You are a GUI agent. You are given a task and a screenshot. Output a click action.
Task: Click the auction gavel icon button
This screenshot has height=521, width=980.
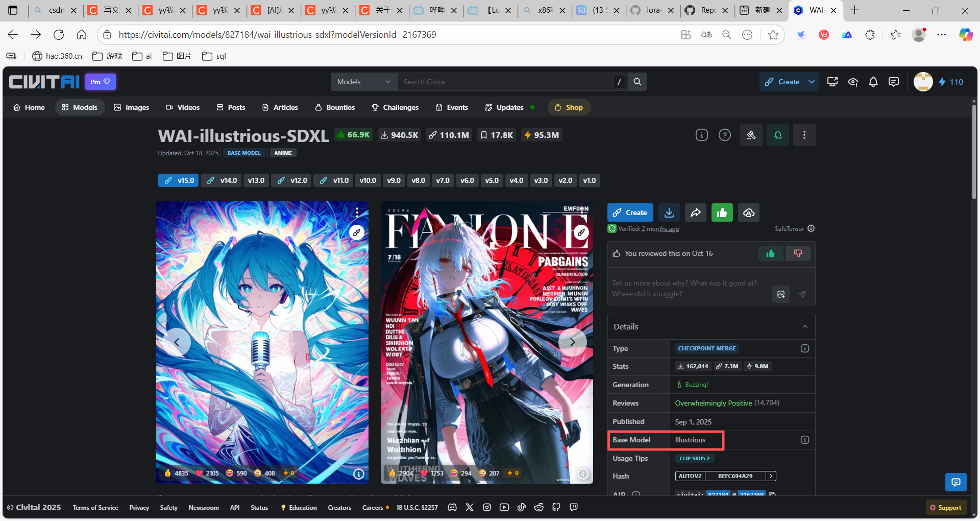coord(751,135)
